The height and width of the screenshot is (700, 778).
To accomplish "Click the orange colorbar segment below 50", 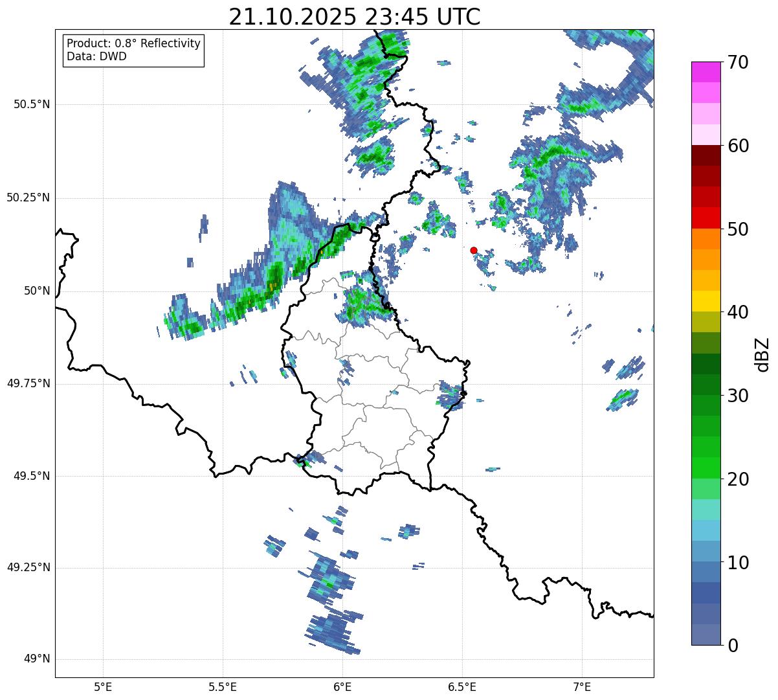I will (x=706, y=239).
